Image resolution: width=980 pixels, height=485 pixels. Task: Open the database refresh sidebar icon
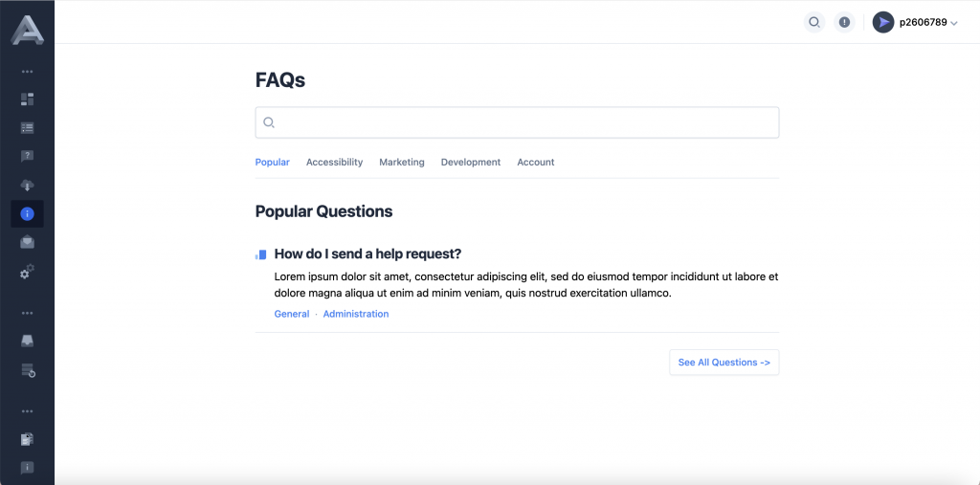click(x=28, y=370)
